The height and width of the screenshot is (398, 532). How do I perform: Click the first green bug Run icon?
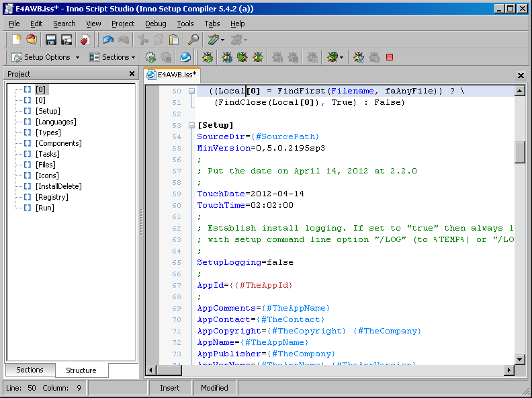208,58
